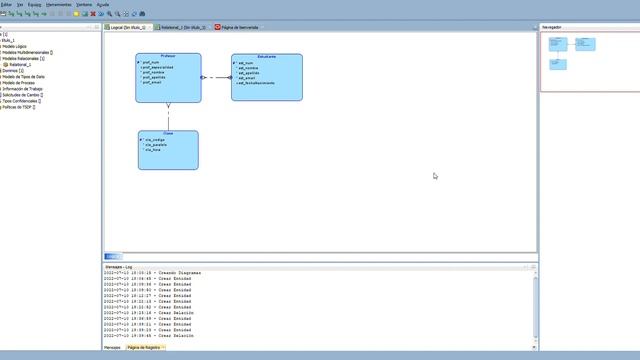The height and width of the screenshot is (360, 640).
Task: Click the est_num attribute in Estudiante
Action: pos(246,63)
